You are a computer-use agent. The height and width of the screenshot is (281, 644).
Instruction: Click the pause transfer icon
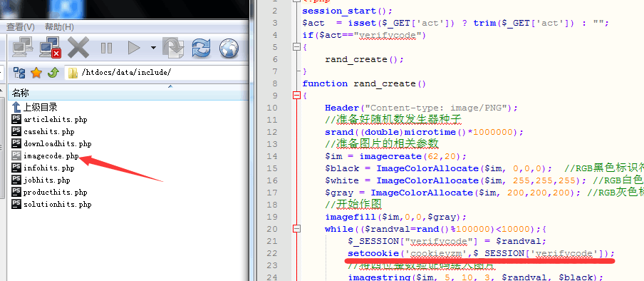tap(106, 48)
